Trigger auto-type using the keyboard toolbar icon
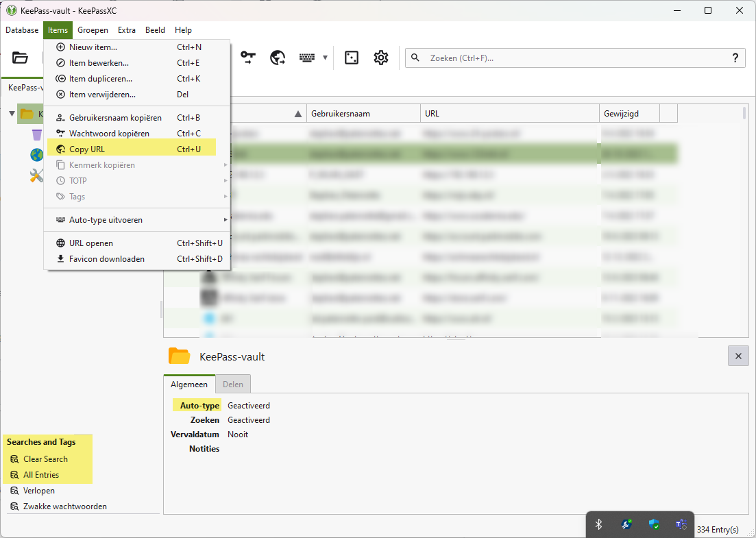 (x=308, y=58)
